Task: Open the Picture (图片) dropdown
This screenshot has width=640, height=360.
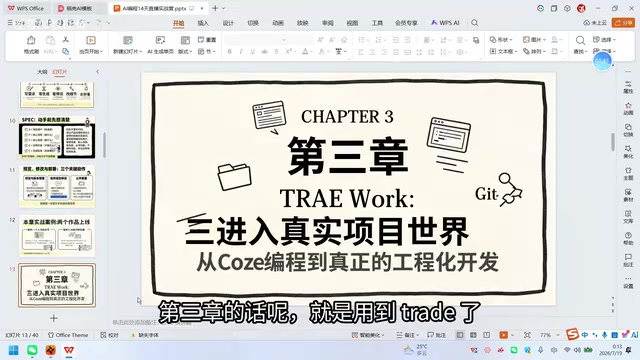Action: click(535, 40)
